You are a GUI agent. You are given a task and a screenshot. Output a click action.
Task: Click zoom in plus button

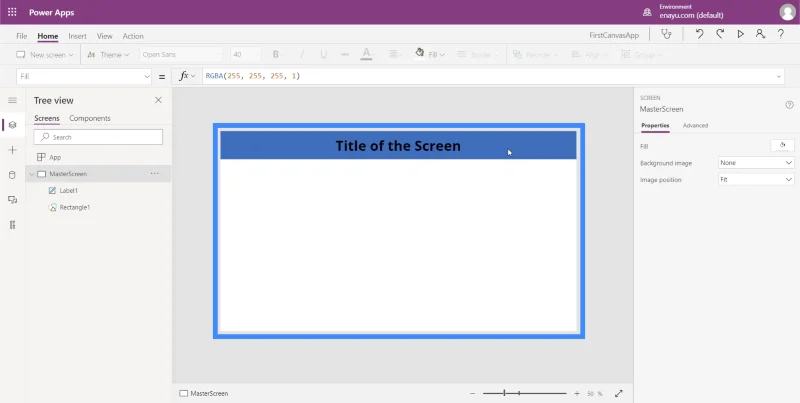point(577,394)
